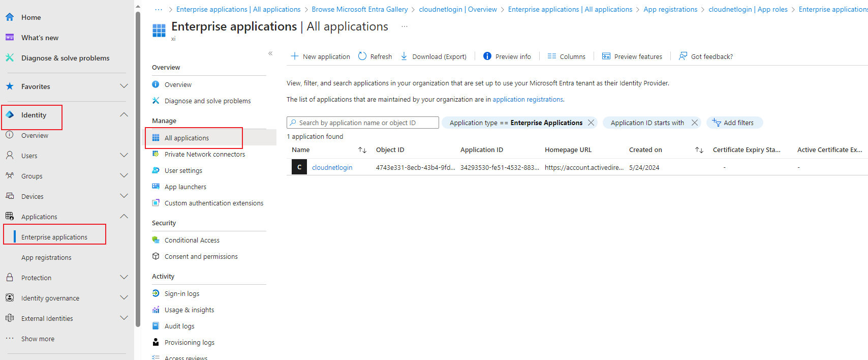Click the New application plus icon
Screen dimensions: 868x360
pos(295,56)
